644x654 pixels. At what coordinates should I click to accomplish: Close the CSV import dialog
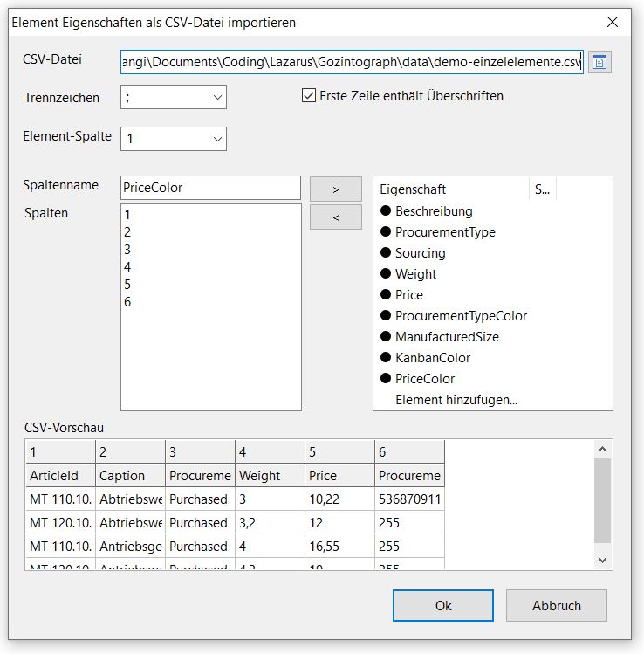[613, 22]
